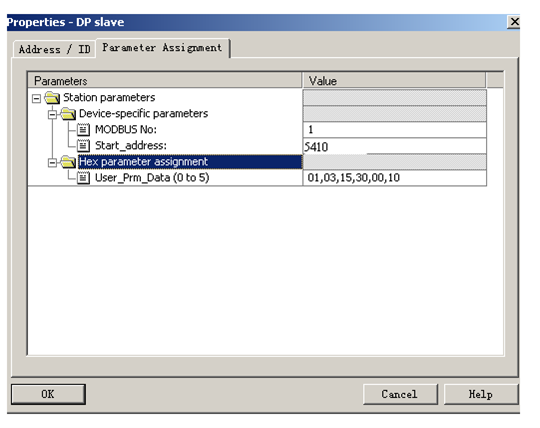
Task: Collapse the Hex parameter assignment node
Action: point(52,163)
